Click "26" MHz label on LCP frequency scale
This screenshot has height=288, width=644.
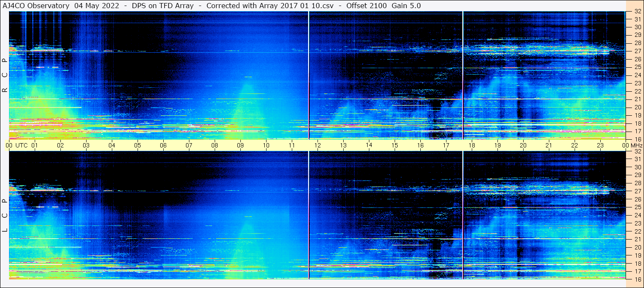tap(637, 199)
